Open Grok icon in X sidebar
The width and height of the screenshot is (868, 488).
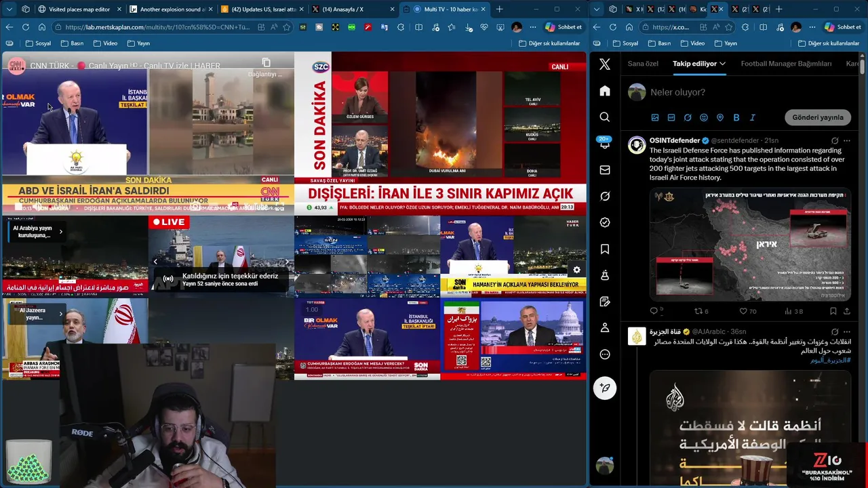(x=605, y=196)
